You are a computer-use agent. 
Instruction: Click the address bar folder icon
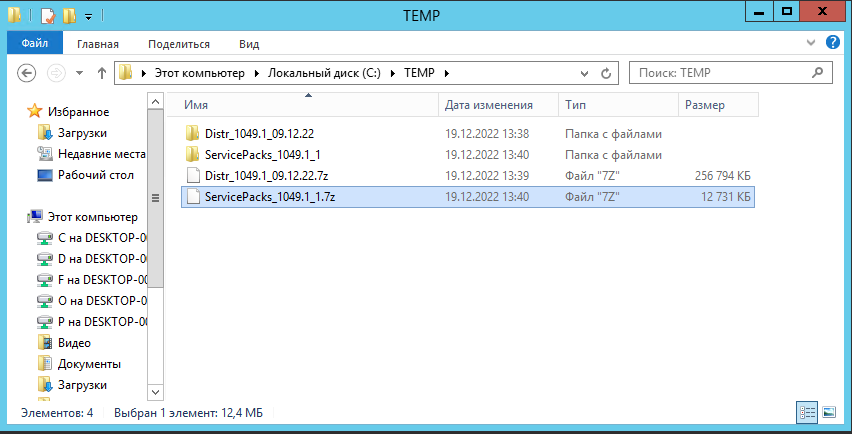pyautogui.click(x=126, y=72)
